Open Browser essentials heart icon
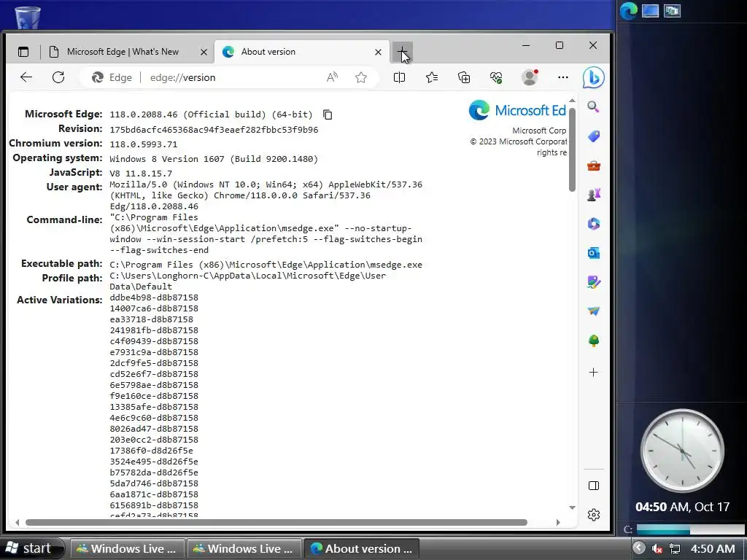 496,77
